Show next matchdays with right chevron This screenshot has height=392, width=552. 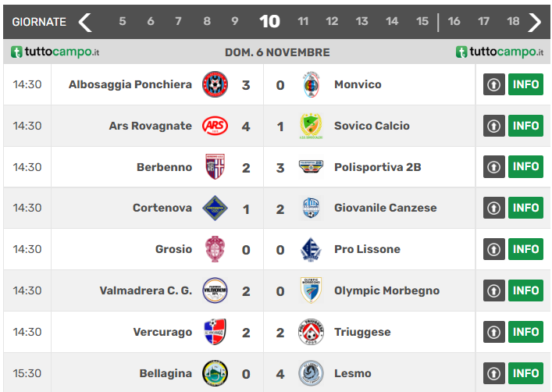pyautogui.click(x=535, y=22)
